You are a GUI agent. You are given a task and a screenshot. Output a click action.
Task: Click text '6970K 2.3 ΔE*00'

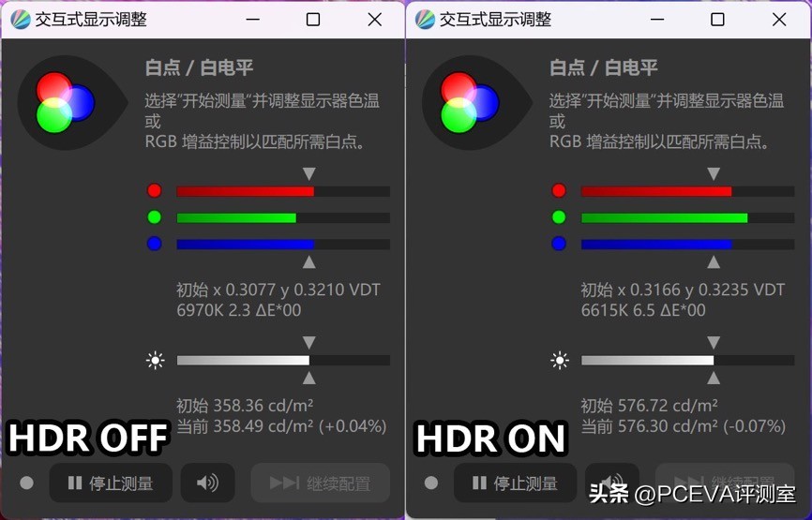click(x=239, y=310)
